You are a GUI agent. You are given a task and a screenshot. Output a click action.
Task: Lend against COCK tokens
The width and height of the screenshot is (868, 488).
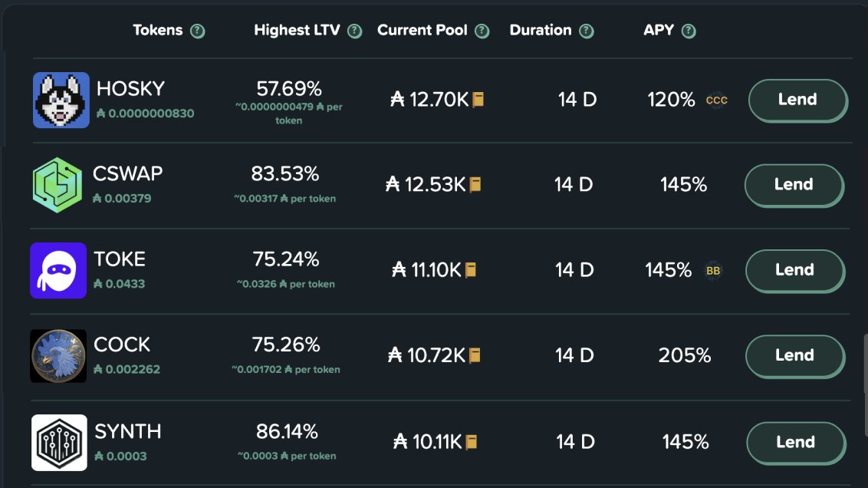[x=795, y=356]
